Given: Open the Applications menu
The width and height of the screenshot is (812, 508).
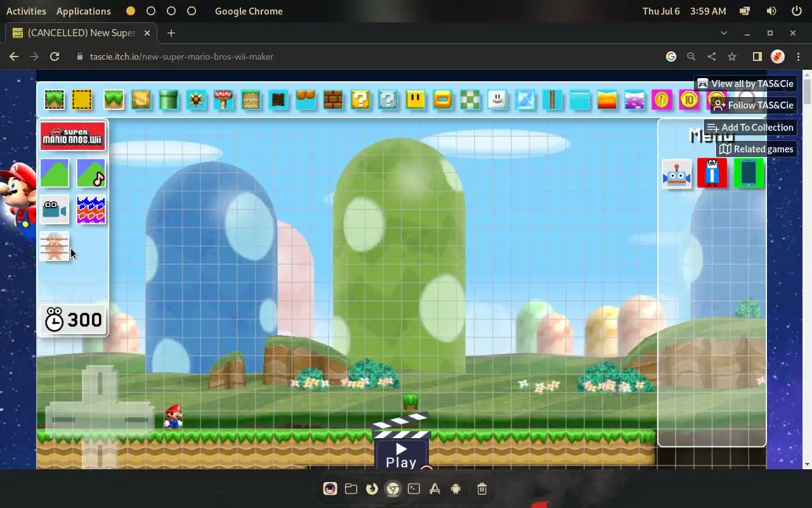Looking at the screenshot, I should (83, 11).
